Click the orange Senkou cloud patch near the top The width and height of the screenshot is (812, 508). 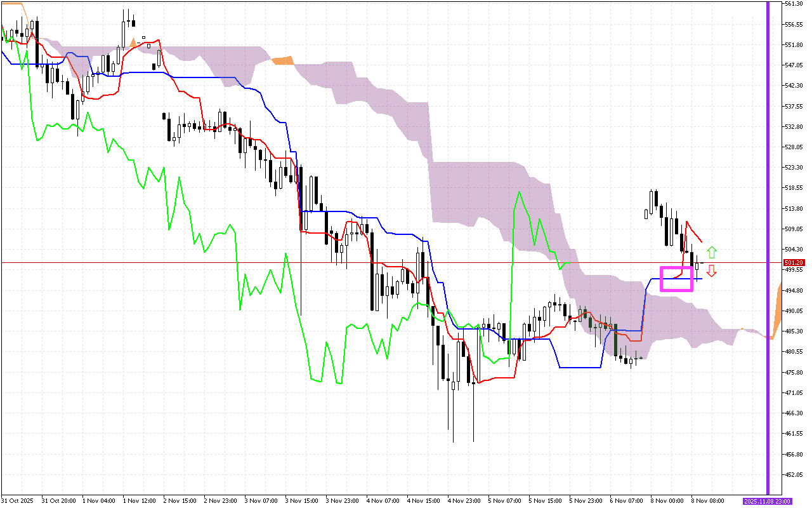[x=284, y=61]
